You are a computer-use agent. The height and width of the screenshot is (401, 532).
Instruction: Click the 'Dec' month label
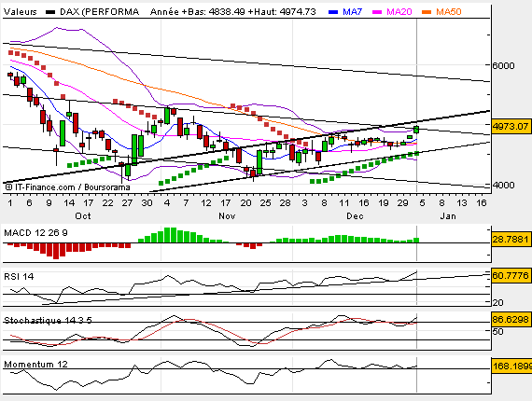[x=355, y=216]
